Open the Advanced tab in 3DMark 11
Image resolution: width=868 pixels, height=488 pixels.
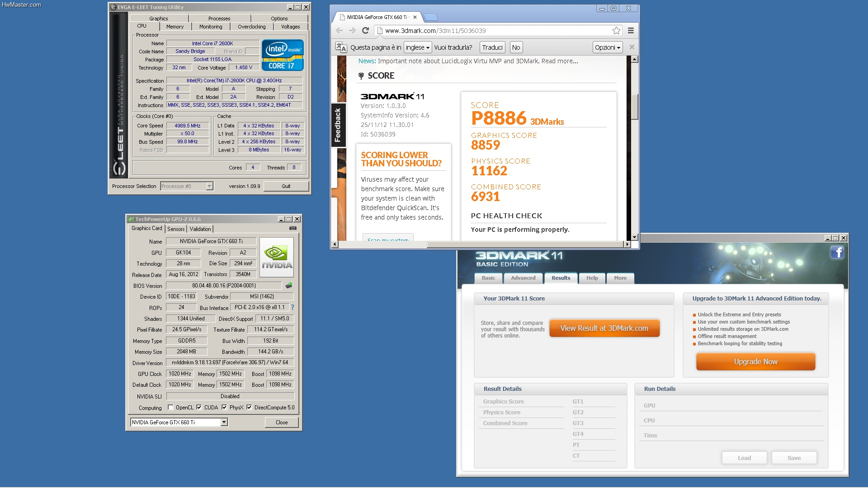(x=523, y=278)
